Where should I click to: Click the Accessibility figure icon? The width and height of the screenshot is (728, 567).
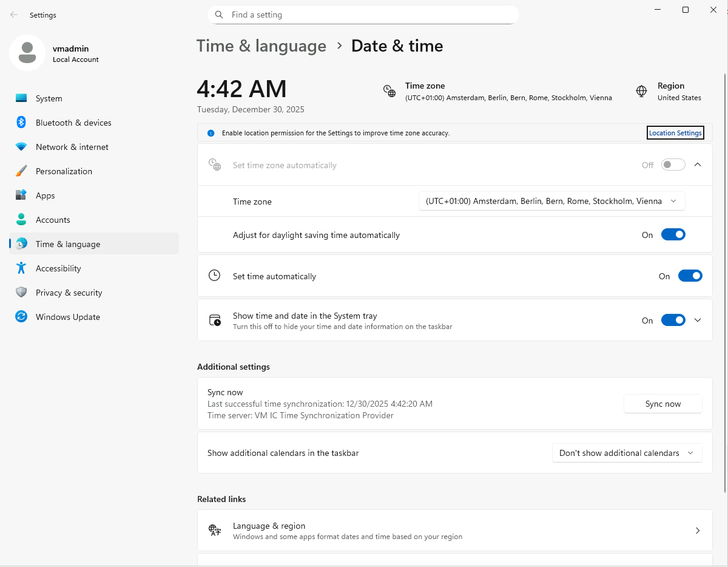21,268
